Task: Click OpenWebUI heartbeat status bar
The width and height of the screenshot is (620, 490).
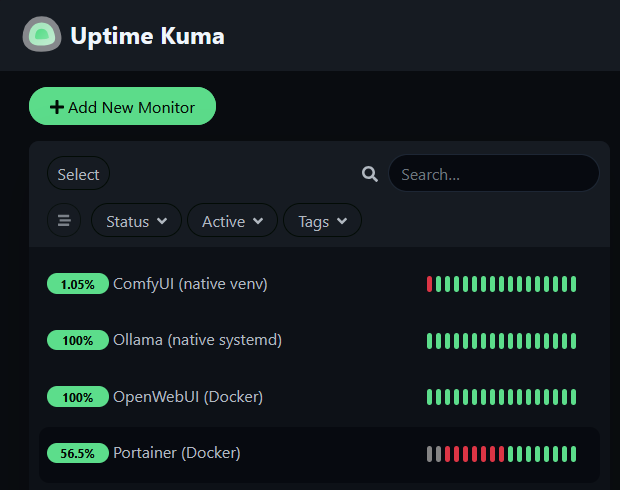Action: [x=501, y=397]
